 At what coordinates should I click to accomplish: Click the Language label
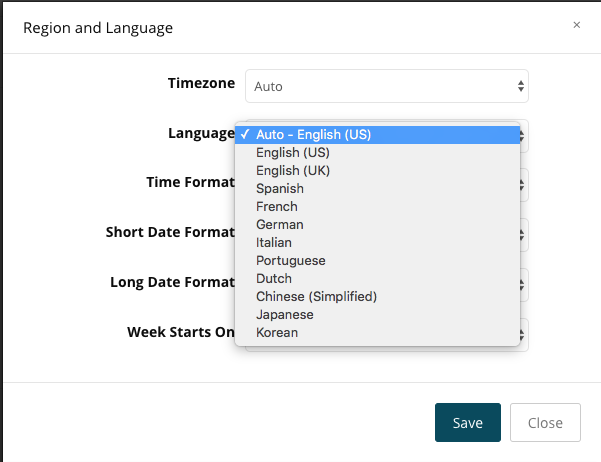(201, 133)
